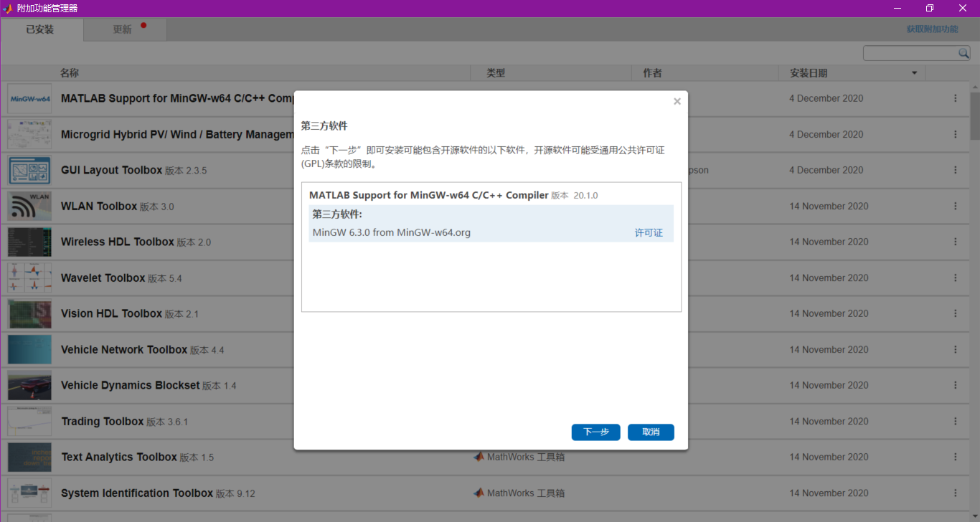This screenshot has height=522, width=980.
Task: Restore down the 附加功能管理器 window
Action: [x=930, y=8]
